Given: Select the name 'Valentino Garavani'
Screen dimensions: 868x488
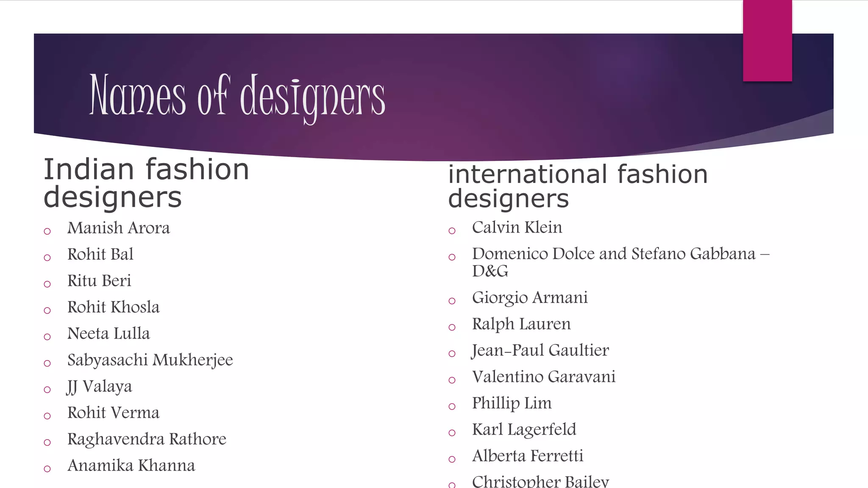Looking at the screenshot, I should click(x=544, y=377).
